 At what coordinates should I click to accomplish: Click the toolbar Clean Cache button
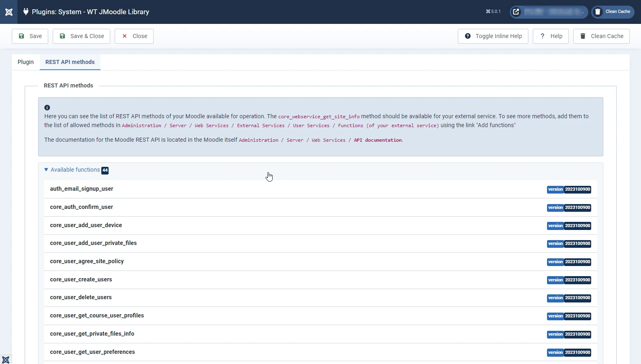[601, 36]
